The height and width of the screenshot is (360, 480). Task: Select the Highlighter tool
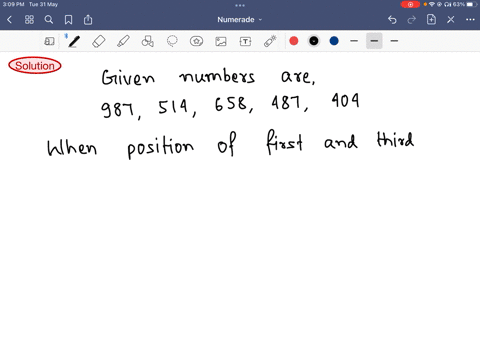(x=123, y=41)
